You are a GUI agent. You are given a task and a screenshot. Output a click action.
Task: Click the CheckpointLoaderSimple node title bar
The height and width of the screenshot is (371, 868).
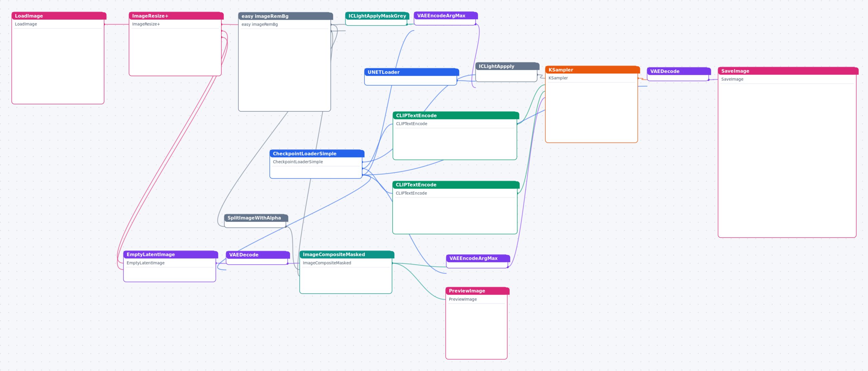click(317, 153)
